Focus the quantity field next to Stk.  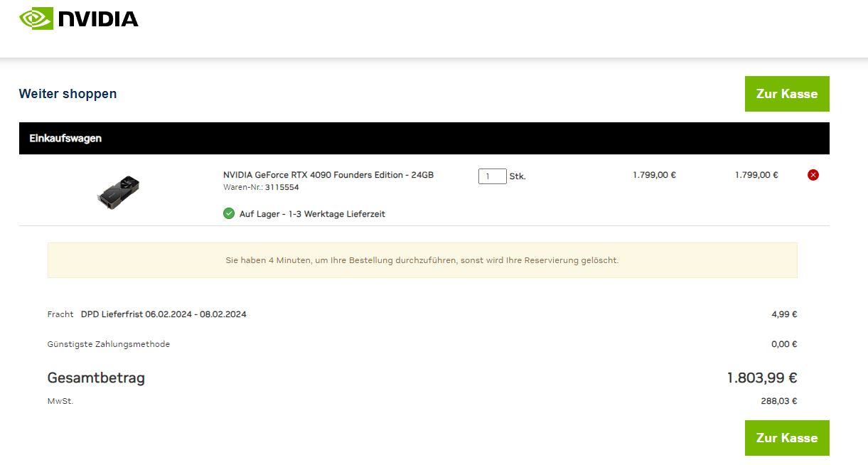pyautogui.click(x=492, y=176)
